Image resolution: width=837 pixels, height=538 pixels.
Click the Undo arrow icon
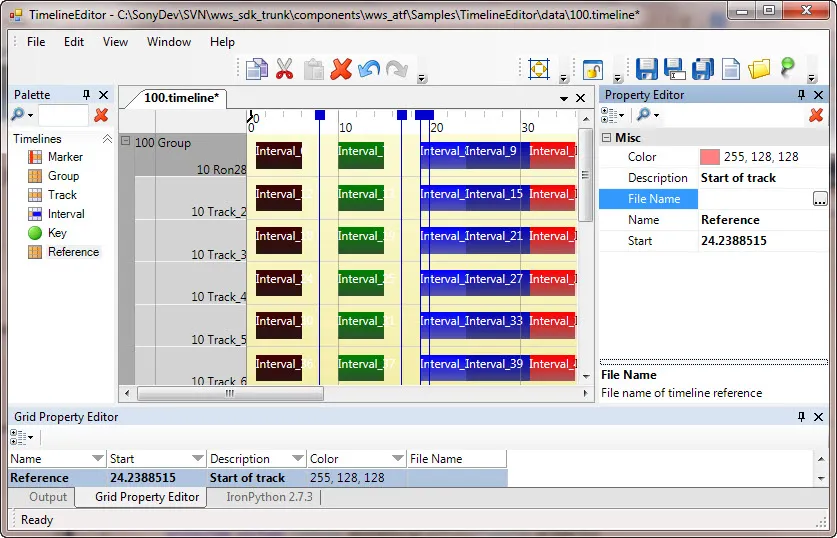[369, 69]
